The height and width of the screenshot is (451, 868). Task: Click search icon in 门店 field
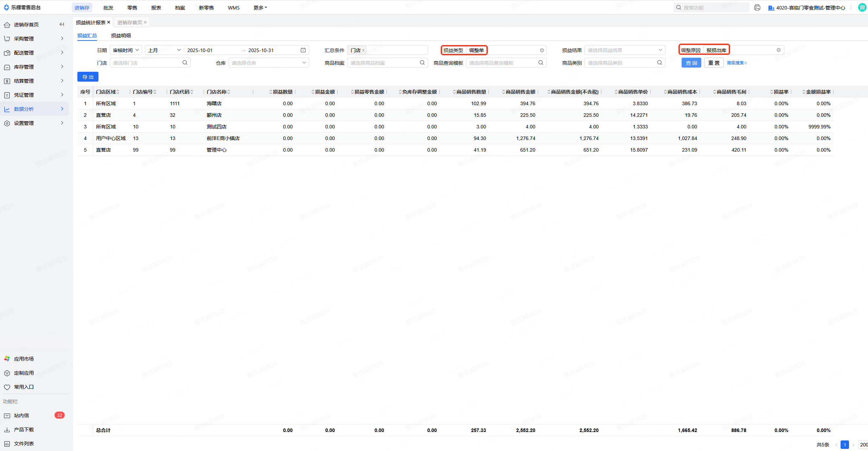185,63
